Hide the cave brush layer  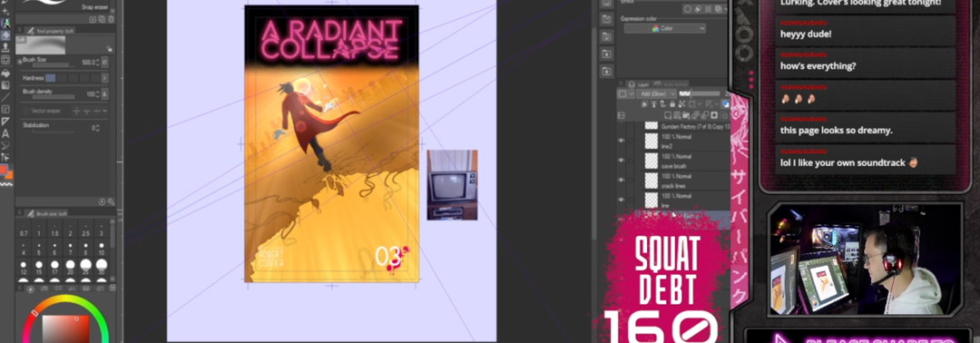621,161
